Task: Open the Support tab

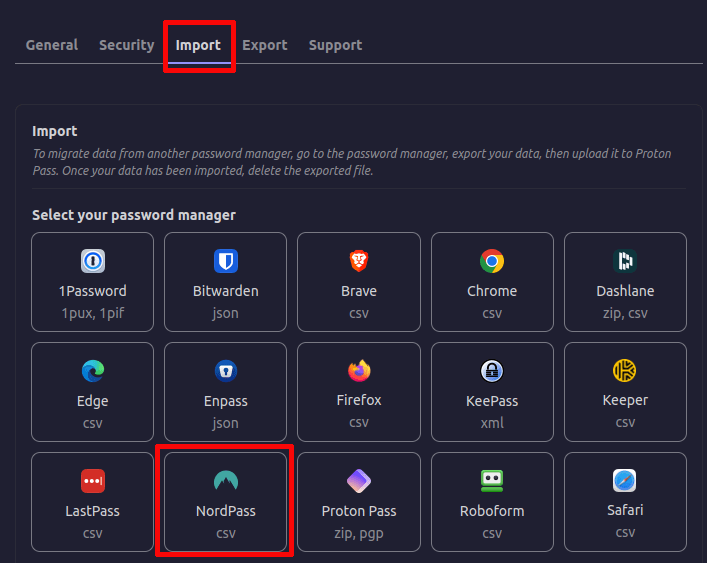Action: (335, 45)
